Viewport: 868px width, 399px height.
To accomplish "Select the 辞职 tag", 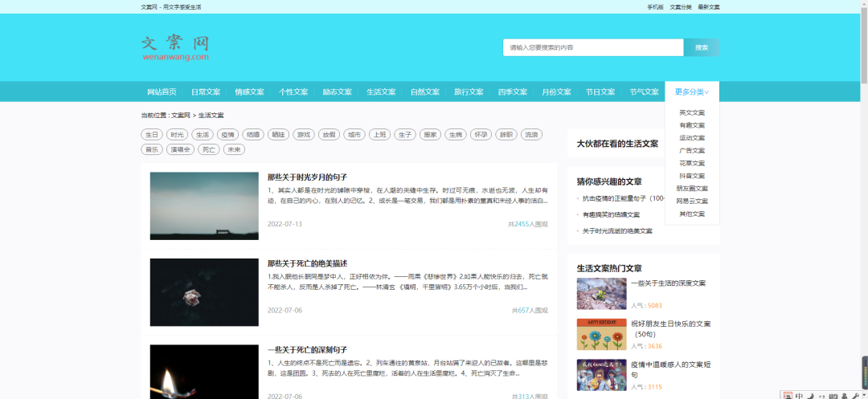I will pyautogui.click(x=506, y=134).
